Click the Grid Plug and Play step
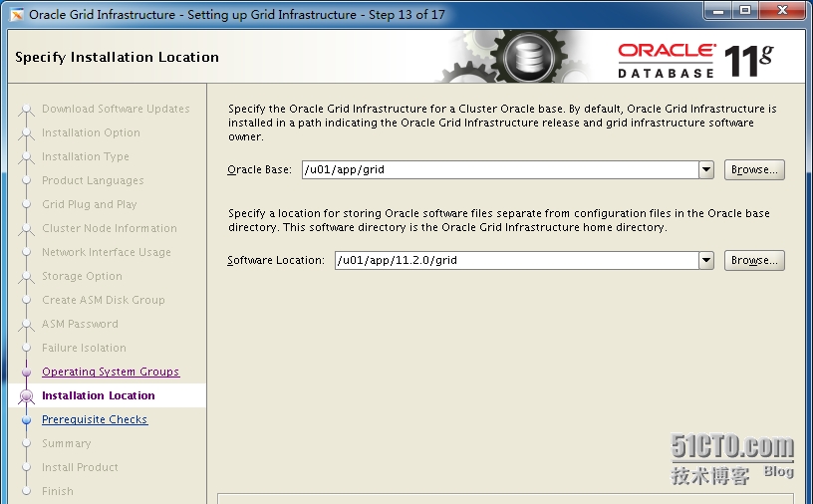 click(x=90, y=204)
